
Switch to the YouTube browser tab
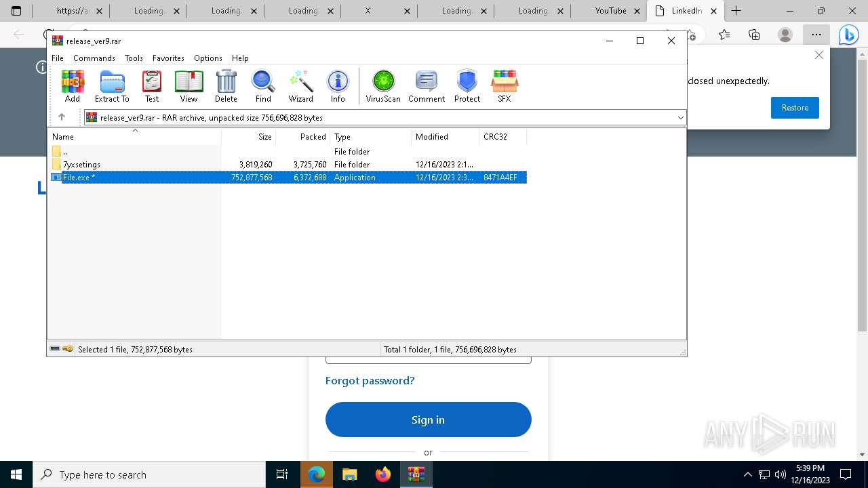(x=609, y=11)
